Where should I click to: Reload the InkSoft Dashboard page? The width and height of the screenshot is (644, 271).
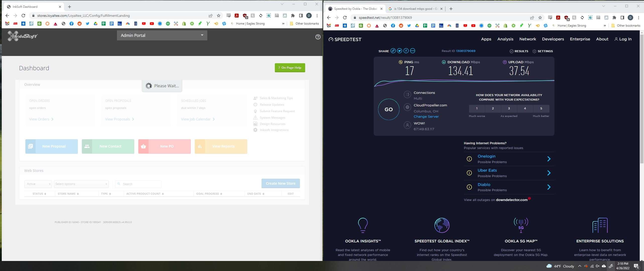tap(23, 16)
